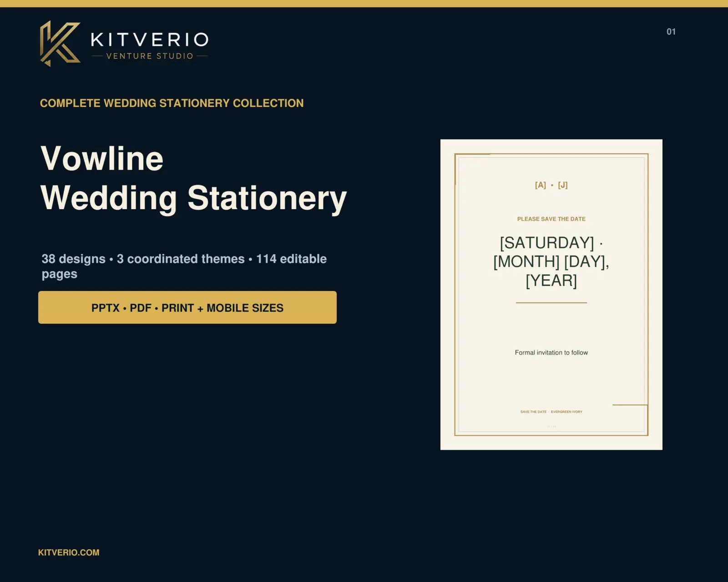The image size is (728, 582).
Task: Click the Kitverio K logo icon
Action: pos(60,43)
